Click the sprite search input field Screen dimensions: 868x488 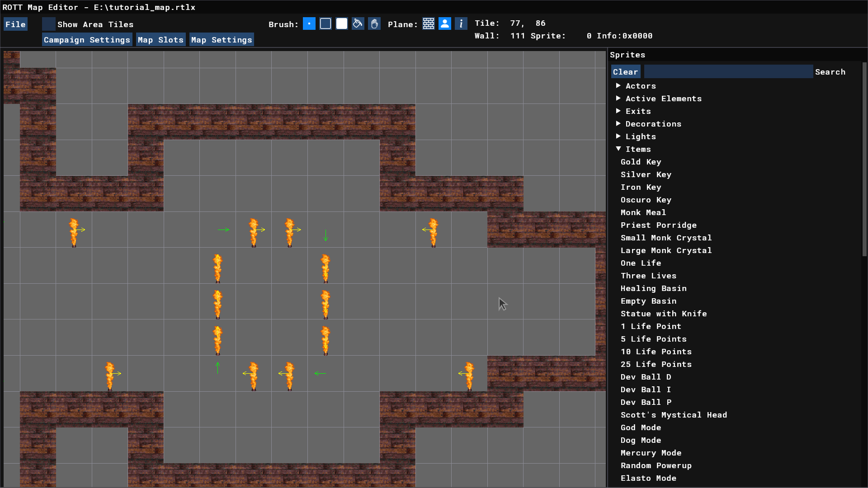pos(728,72)
